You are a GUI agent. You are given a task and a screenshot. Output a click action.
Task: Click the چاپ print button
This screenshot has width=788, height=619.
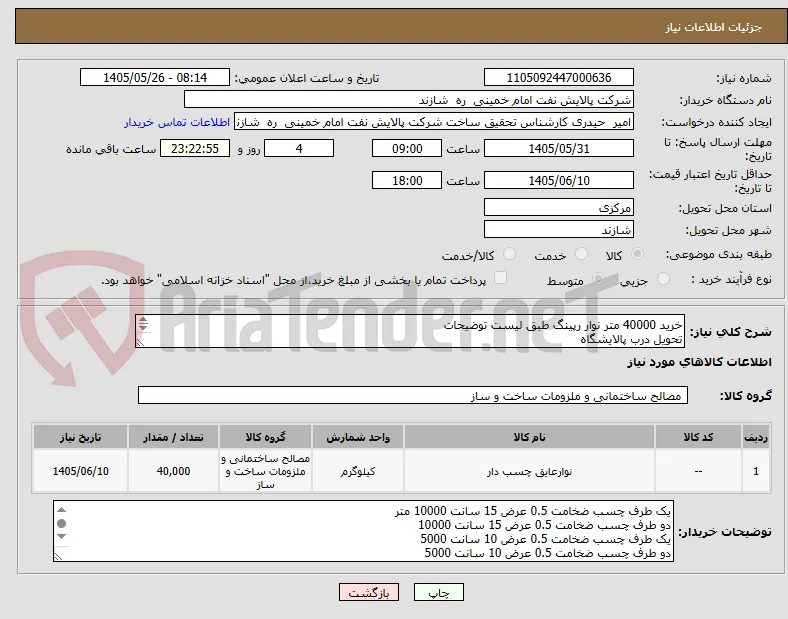439,592
